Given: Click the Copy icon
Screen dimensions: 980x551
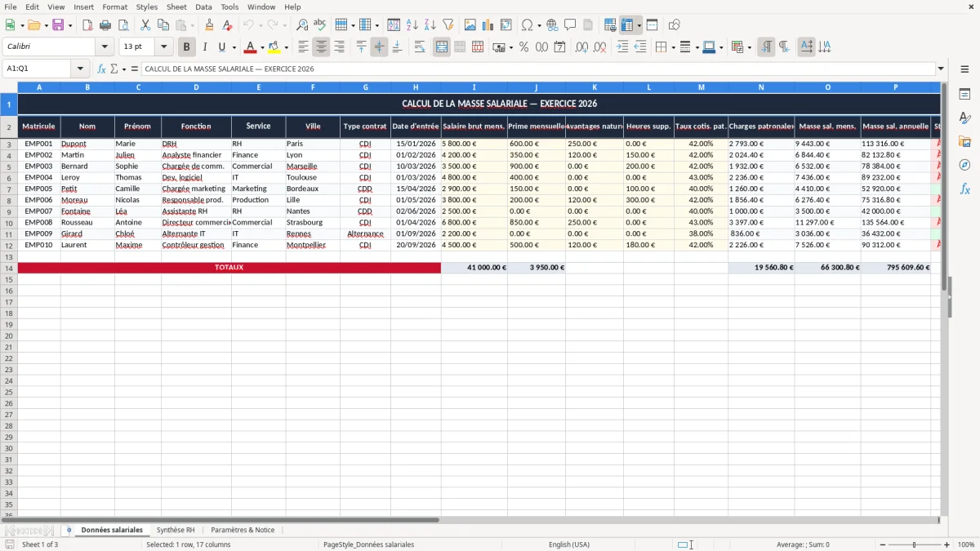Looking at the screenshot, I should 163,25.
